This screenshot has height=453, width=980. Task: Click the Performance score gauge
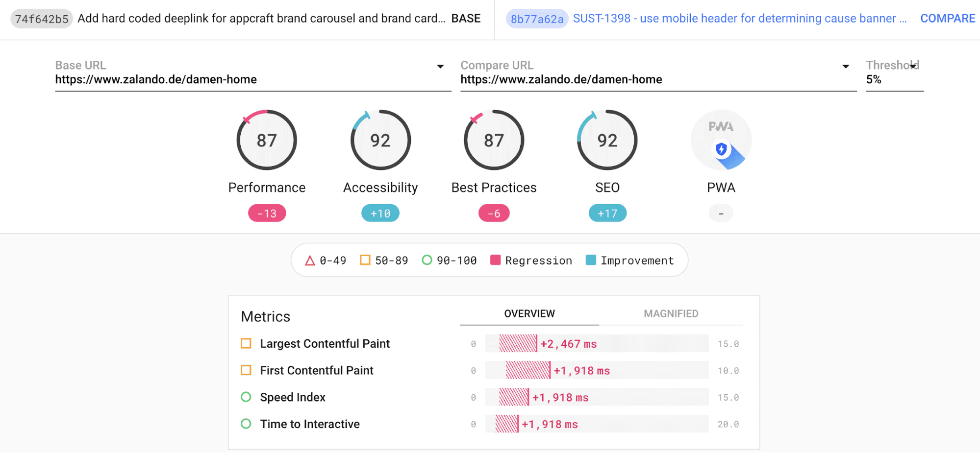click(266, 140)
